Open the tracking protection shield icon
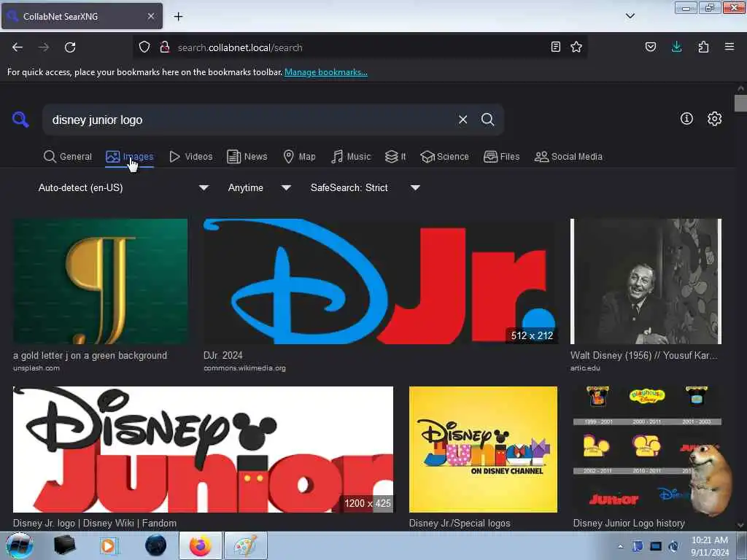Image resolution: width=747 pixels, height=560 pixels. click(x=144, y=47)
